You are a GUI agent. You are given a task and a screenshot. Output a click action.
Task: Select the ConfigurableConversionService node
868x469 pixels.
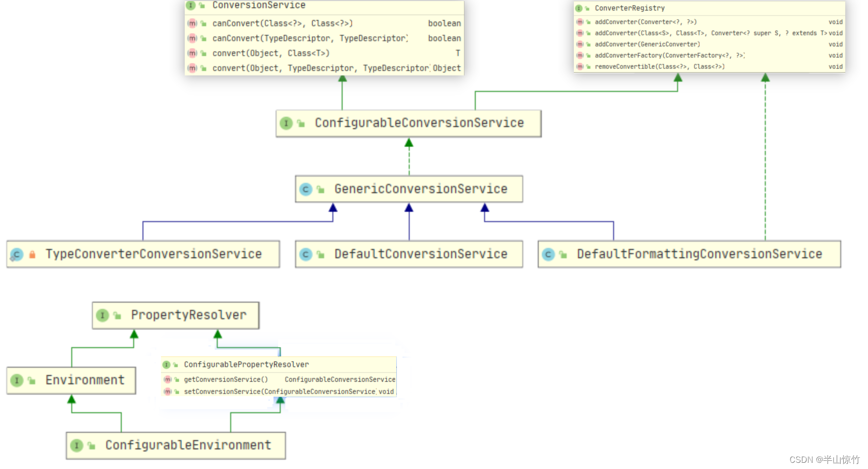click(x=409, y=123)
